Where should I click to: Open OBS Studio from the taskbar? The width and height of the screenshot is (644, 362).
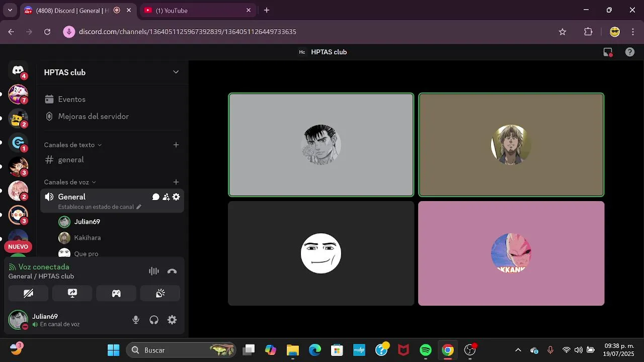click(470, 350)
